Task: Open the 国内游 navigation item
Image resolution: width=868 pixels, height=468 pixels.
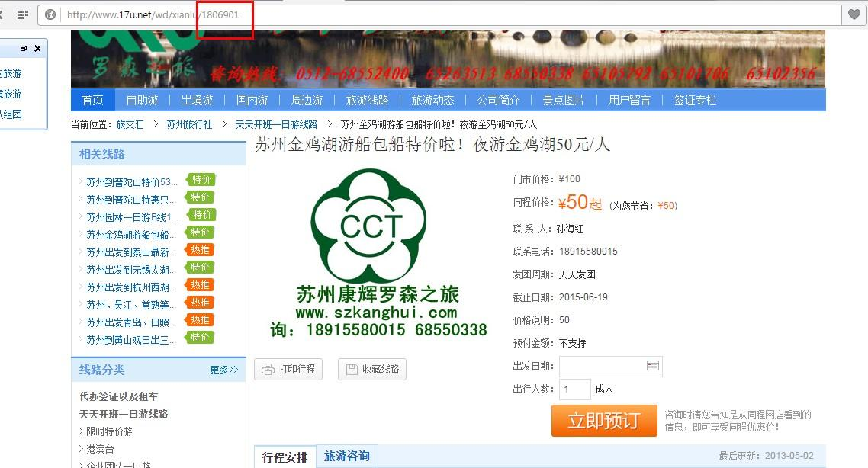Action: (x=252, y=100)
